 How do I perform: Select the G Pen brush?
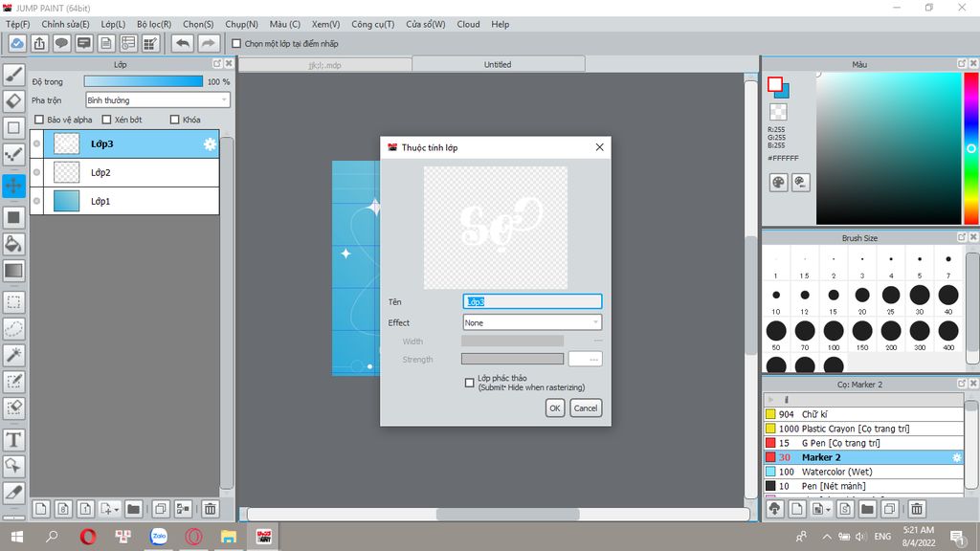[863, 443]
